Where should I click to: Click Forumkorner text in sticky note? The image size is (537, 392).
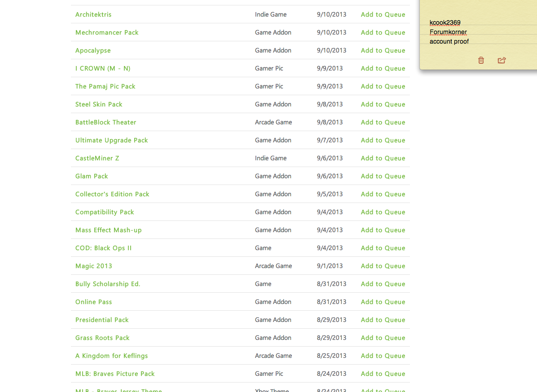click(448, 32)
